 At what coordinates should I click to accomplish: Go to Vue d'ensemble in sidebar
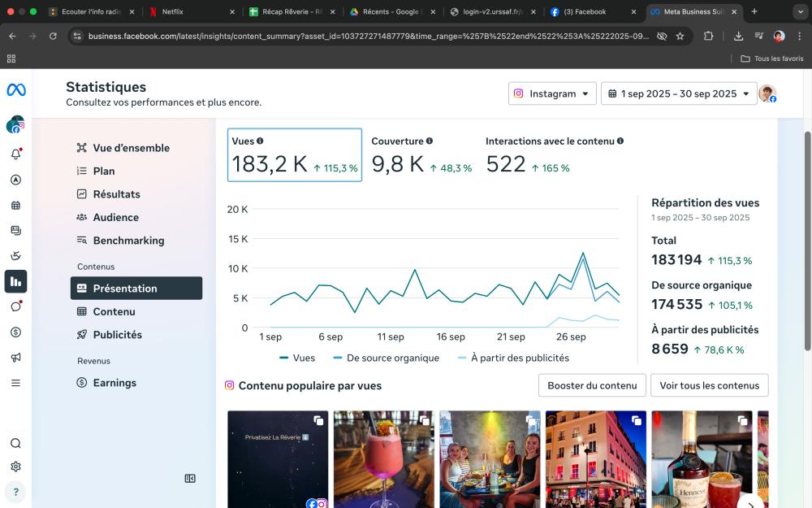point(131,148)
